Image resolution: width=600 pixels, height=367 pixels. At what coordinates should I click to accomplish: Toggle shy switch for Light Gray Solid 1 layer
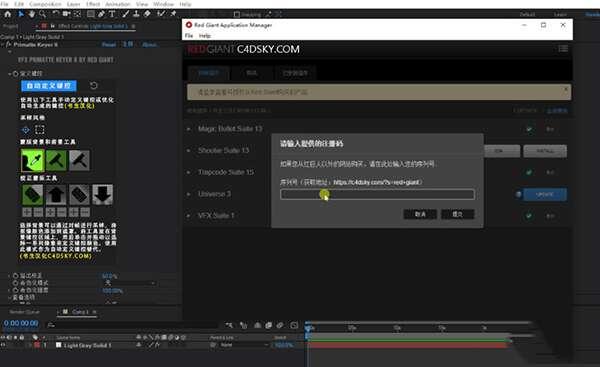139,345
